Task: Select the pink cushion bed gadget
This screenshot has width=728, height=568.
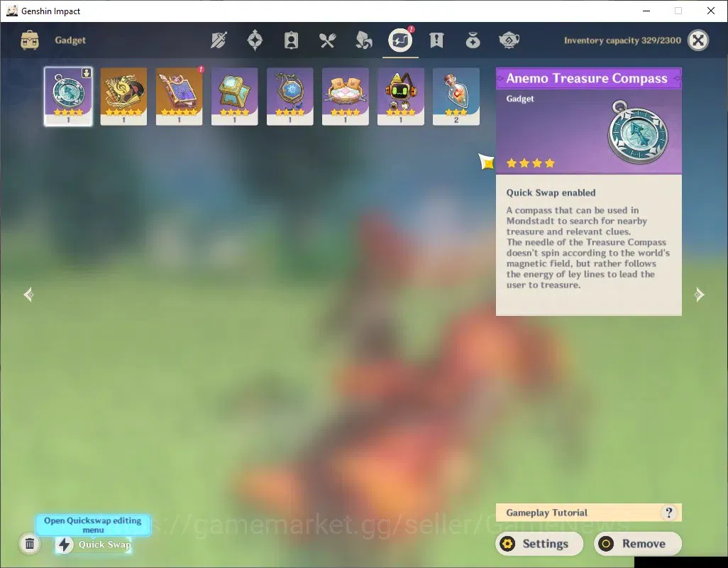Action: pyautogui.click(x=346, y=97)
